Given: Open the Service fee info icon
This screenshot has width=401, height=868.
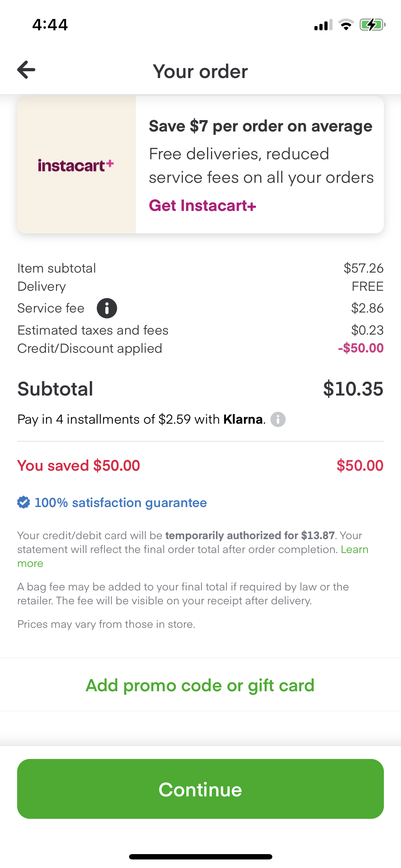Looking at the screenshot, I should pos(107,308).
